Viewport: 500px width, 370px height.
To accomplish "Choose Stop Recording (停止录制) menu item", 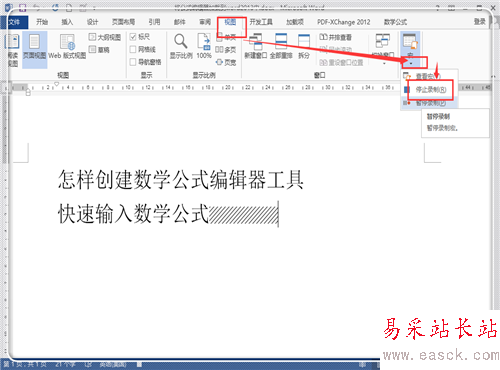I will (x=429, y=90).
